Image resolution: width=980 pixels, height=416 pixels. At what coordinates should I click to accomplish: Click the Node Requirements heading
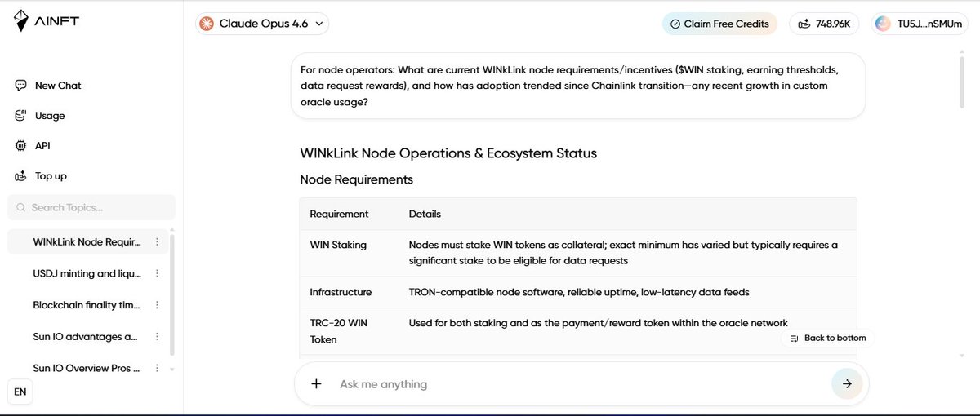click(356, 179)
